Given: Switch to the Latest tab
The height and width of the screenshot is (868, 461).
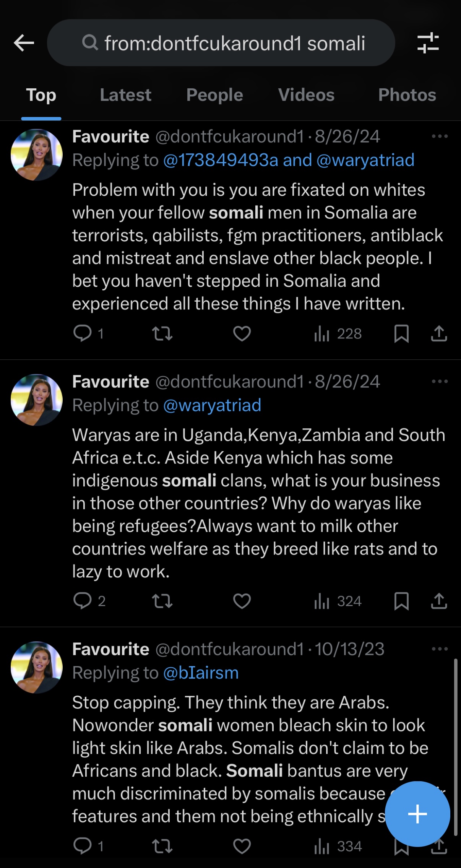Looking at the screenshot, I should pyautogui.click(x=125, y=95).
